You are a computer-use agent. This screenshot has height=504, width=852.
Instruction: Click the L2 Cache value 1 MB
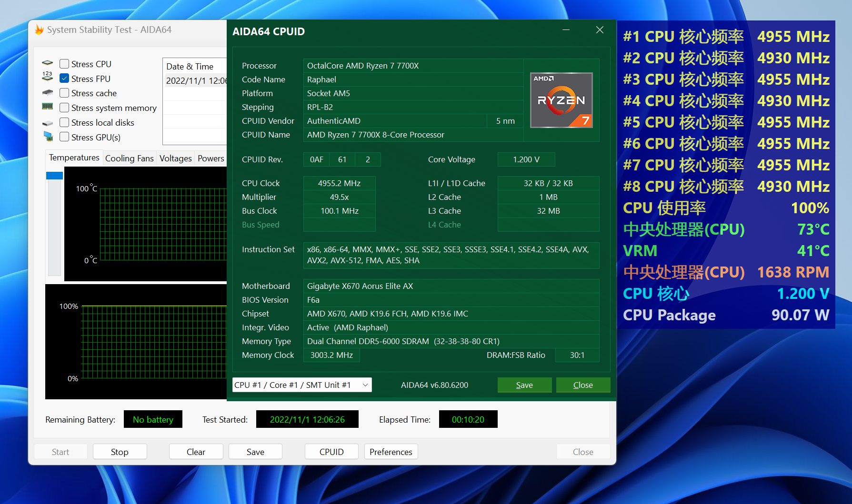pos(548,197)
